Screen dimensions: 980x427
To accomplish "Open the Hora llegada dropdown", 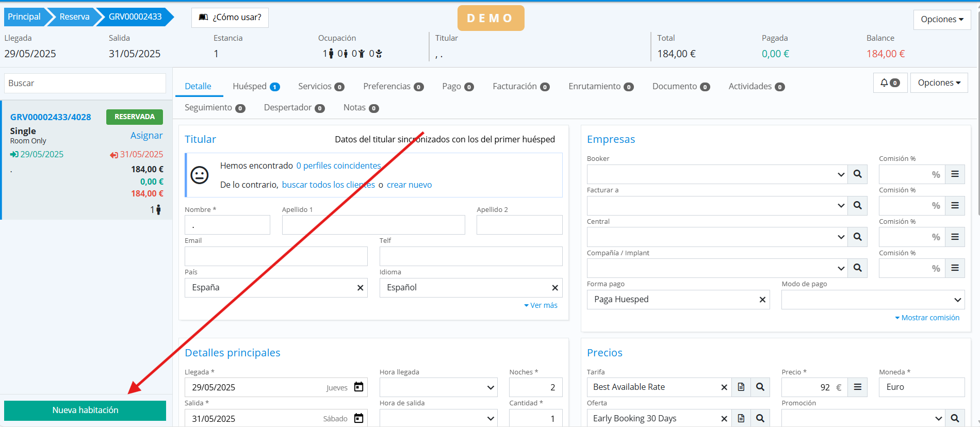I will 438,387.
